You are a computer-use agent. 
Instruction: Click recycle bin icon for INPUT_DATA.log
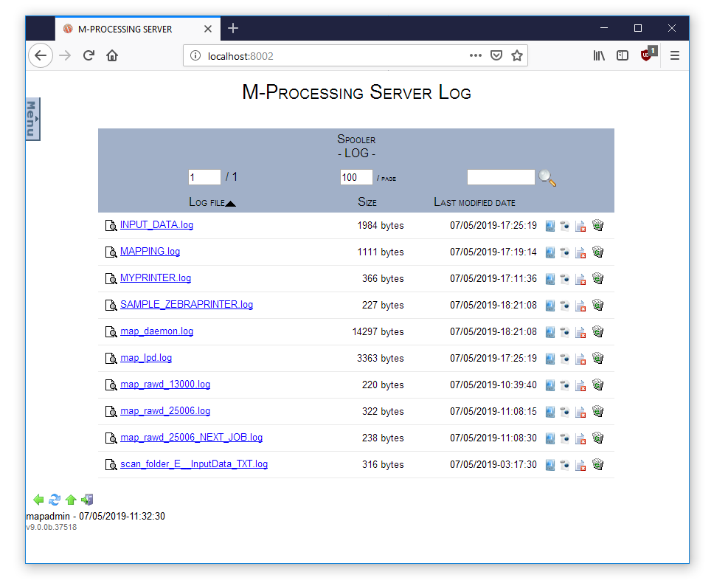click(598, 226)
